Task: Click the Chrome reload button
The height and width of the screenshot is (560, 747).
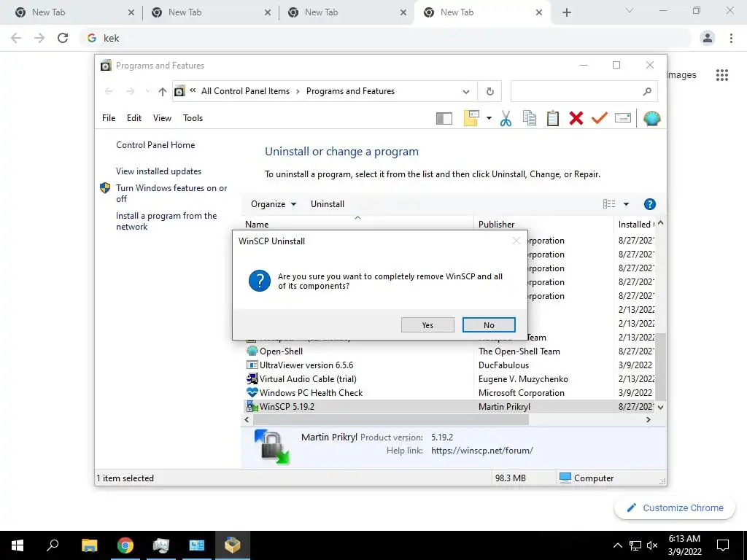Action: click(63, 38)
